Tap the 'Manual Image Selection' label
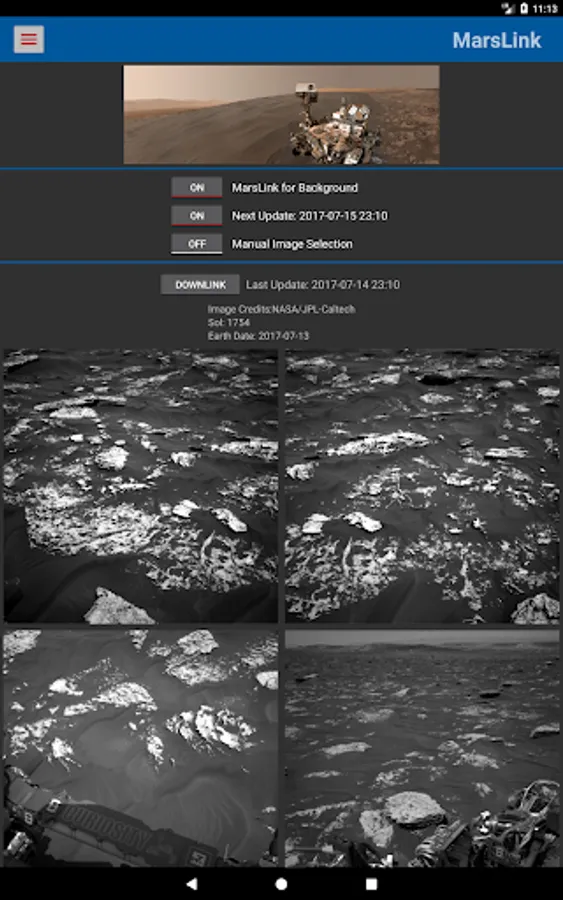 [292, 244]
